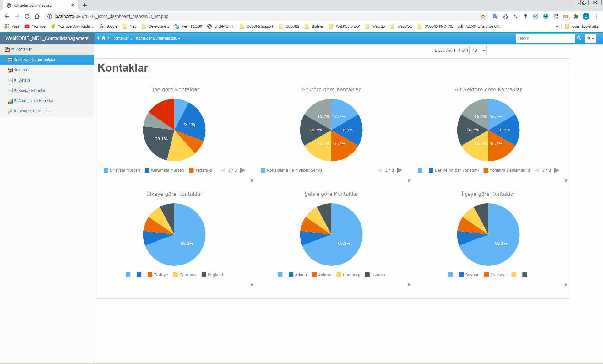Open the phpMyAdmin bookmark
The height and width of the screenshot is (364, 603).
(x=221, y=26)
